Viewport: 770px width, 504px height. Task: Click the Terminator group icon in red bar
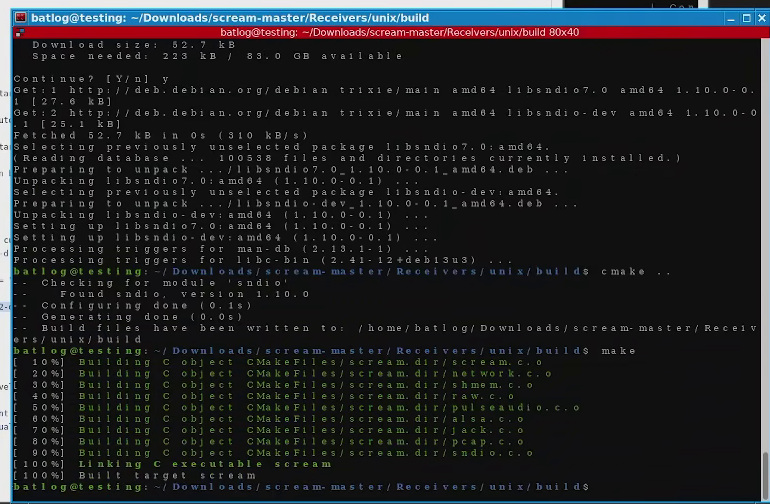click(x=20, y=33)
